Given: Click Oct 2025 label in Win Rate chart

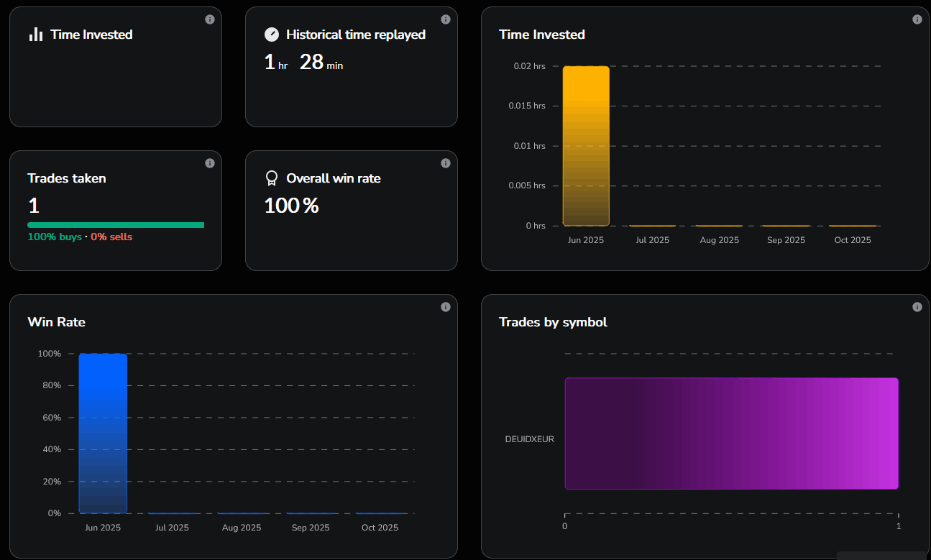Looking at the screenshot, I should tap(380, 528).
